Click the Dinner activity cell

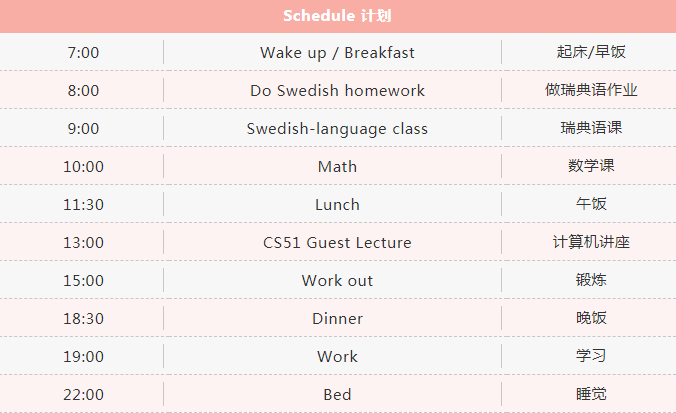tap(337, 319)
